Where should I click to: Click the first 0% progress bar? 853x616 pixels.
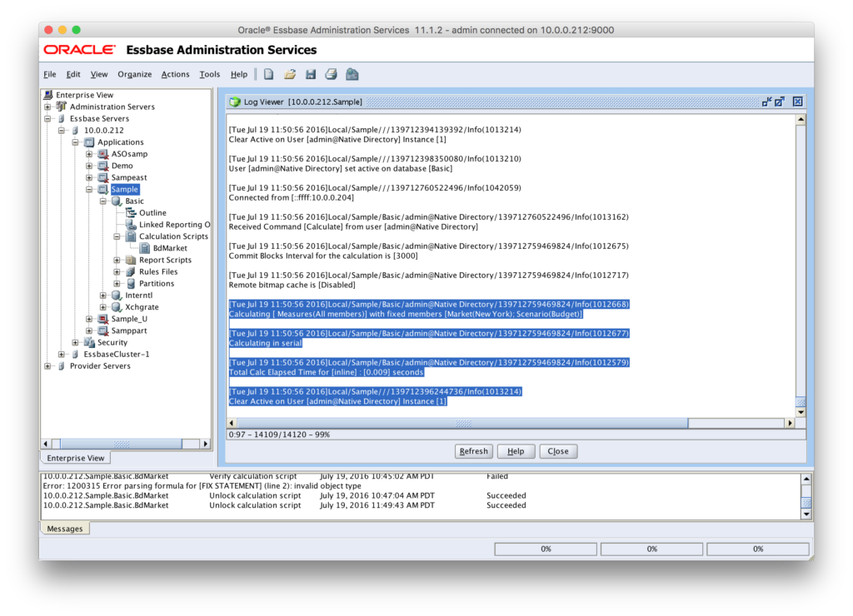pos(546,549)
